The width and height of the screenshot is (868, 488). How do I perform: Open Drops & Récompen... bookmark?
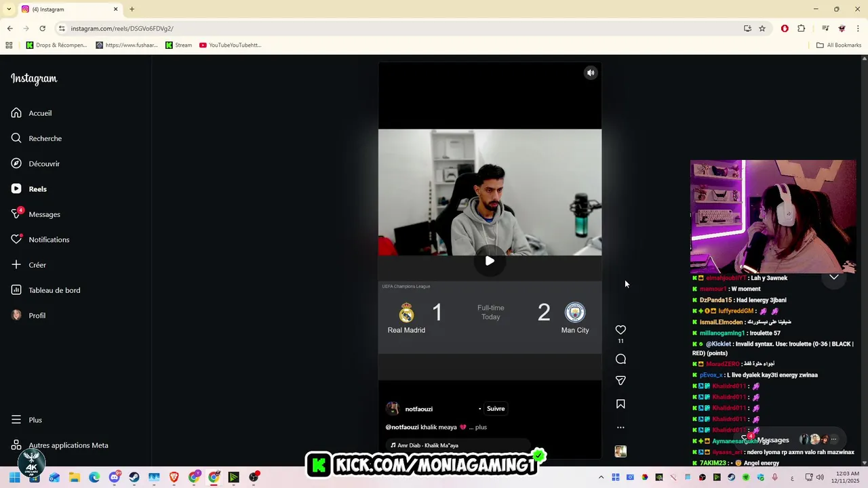click(x=56, y=45)
